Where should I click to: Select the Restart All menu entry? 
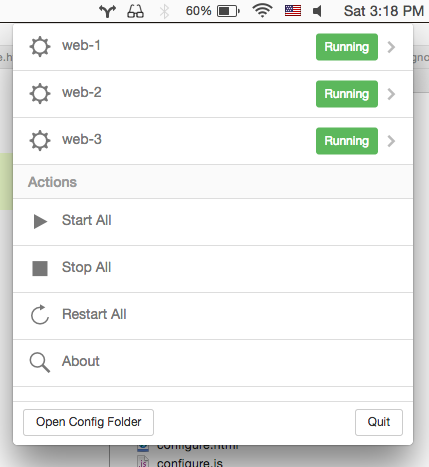(213, 316)
